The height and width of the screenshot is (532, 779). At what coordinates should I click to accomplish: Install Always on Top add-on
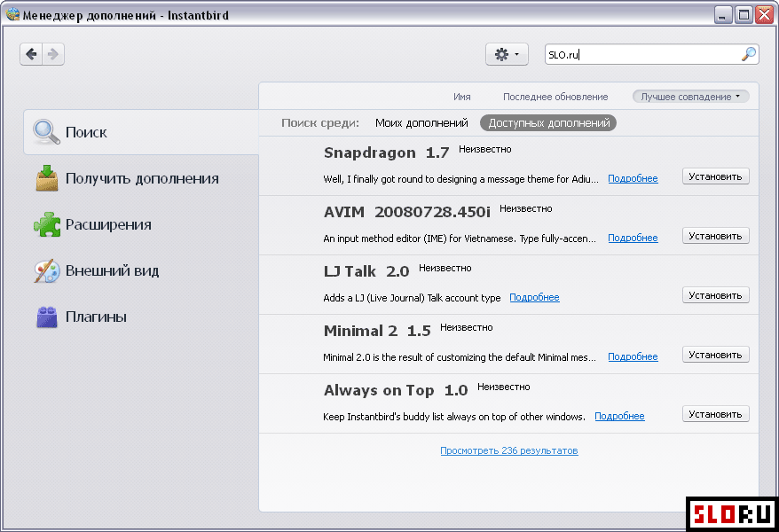(x=715, y=414)
